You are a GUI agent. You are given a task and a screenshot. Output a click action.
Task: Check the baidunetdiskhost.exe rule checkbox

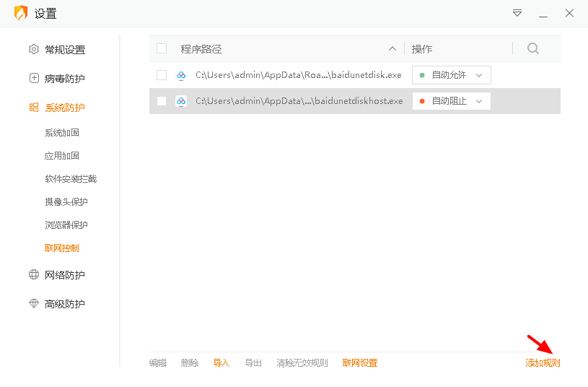tap(162, 101)
